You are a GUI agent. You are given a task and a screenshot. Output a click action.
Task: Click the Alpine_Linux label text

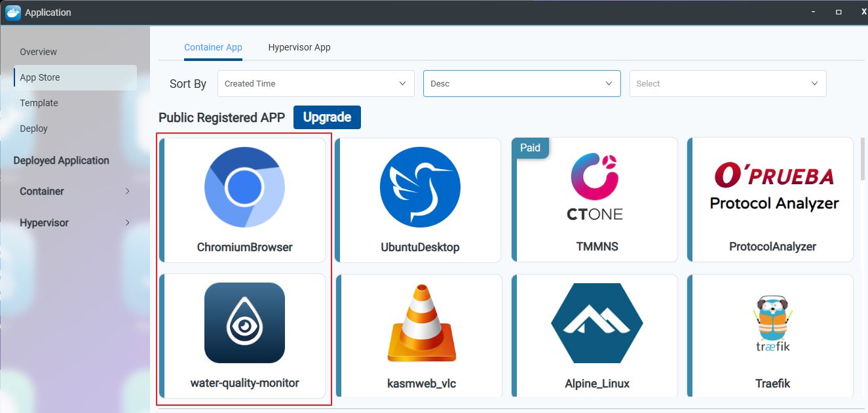pos(597,383)
